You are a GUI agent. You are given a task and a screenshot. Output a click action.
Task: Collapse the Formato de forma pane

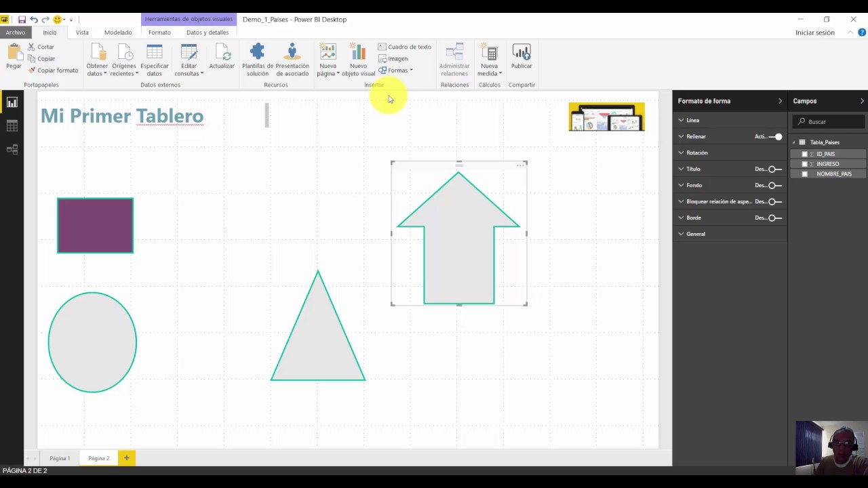780,101
